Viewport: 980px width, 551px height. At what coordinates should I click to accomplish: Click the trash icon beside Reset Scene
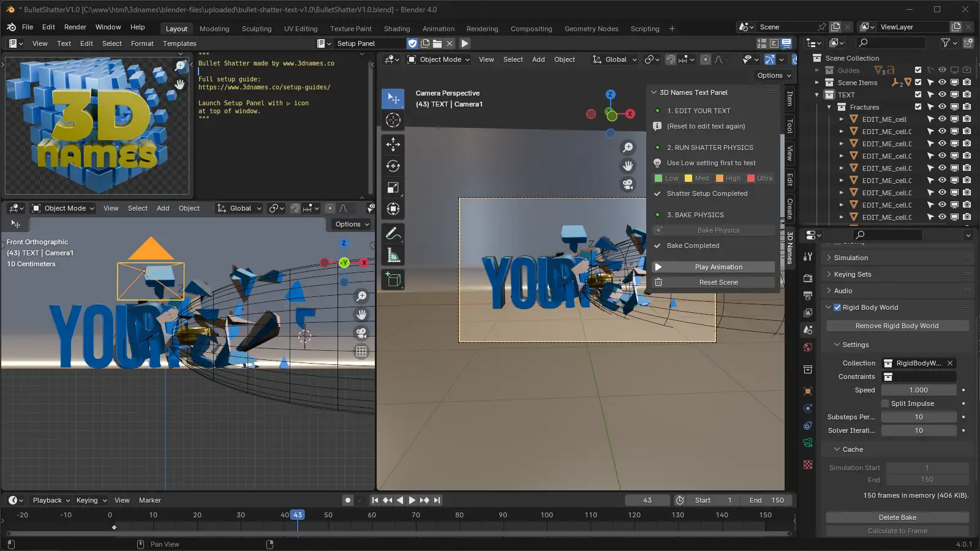(x=658, y=282)
